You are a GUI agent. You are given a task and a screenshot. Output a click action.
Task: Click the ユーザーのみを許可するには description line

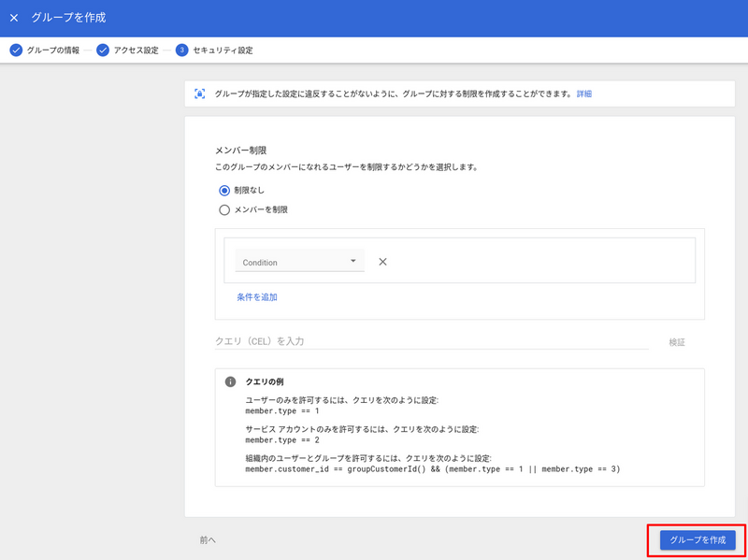click(341, 401)
